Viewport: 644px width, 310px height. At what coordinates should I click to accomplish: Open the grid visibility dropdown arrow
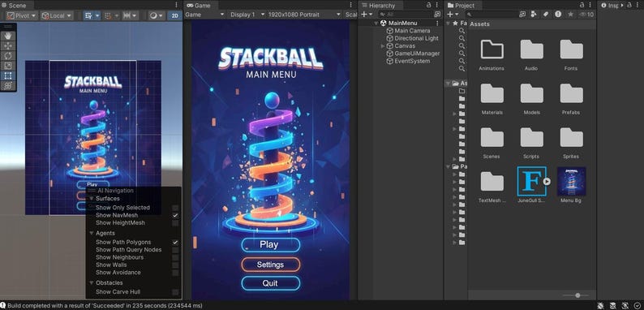97,15
